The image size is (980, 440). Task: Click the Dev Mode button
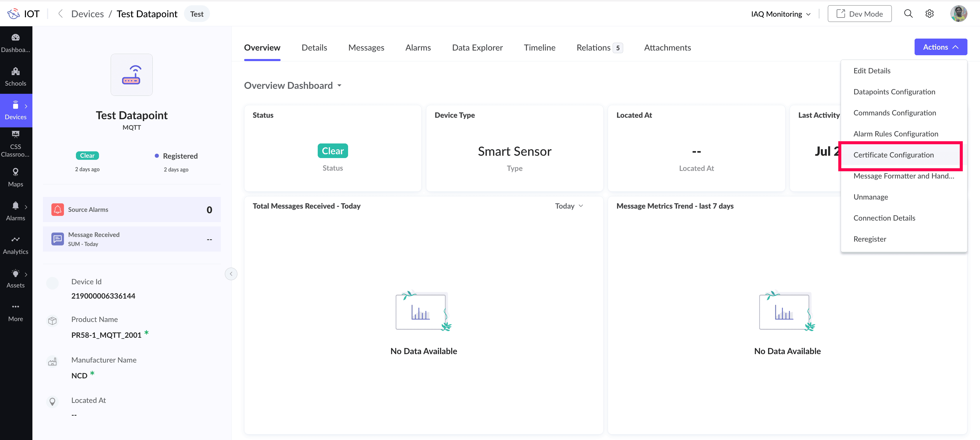859,14
